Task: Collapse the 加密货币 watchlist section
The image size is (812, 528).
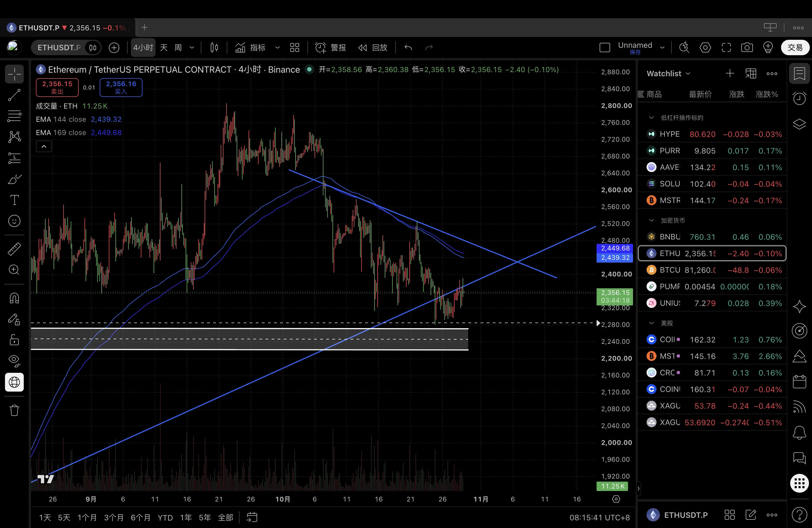Action: [651, 220]
